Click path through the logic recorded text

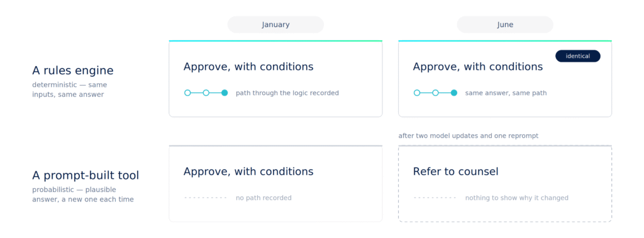tap(287, 93)
